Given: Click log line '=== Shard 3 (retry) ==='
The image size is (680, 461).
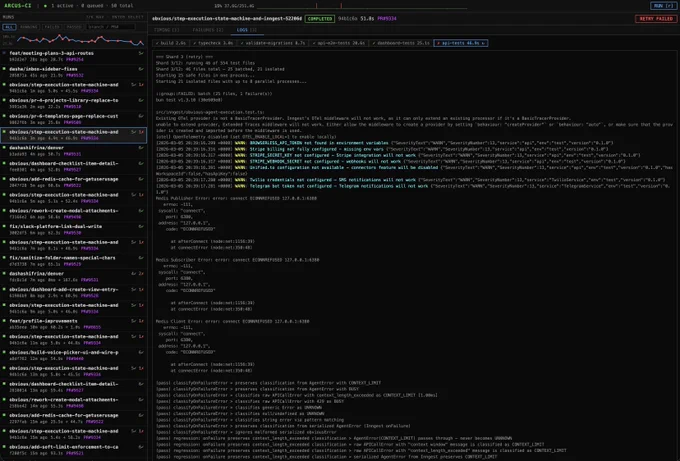Looking at the screenshot, I should (184, 57).
